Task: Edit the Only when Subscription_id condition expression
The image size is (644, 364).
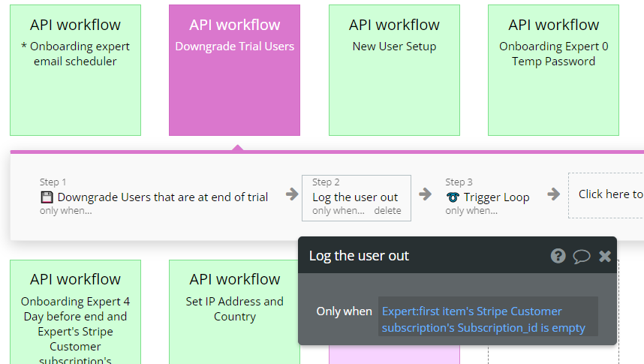Action: [488, 319]
